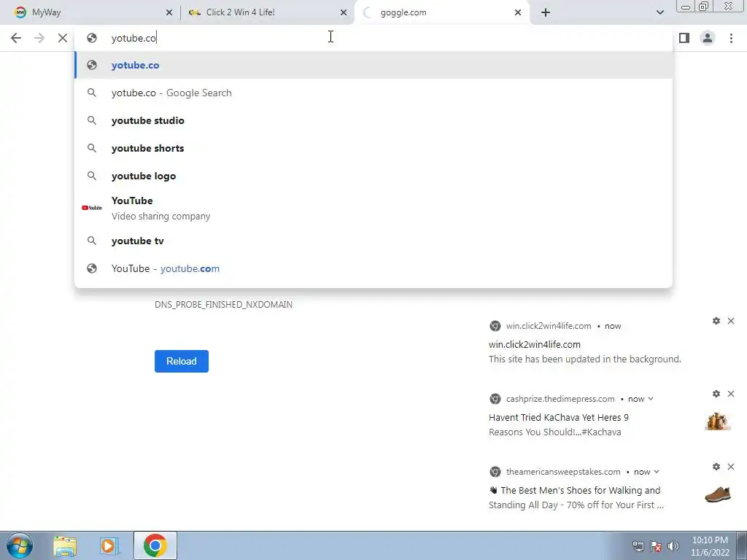Viewport: 747px width, 560px height.
Task: Open Windows Explorer from the taskbar
Action: (65, 545)
